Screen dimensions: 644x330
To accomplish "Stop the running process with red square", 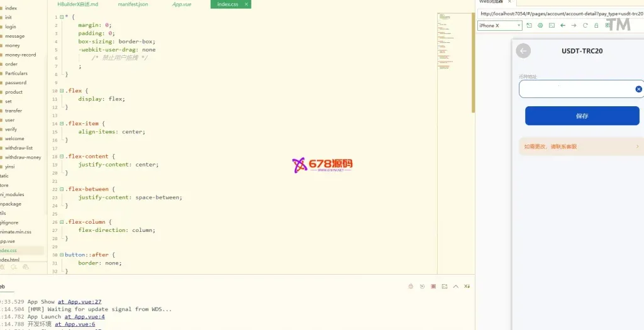I will 433,287.
